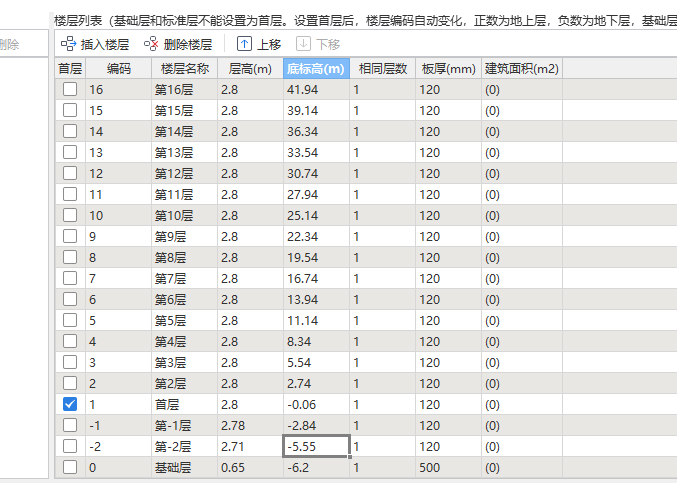Select the active cell with value -5.55
Image resolution: width=677 pixels, height=483 pixels.
point(316,446)
